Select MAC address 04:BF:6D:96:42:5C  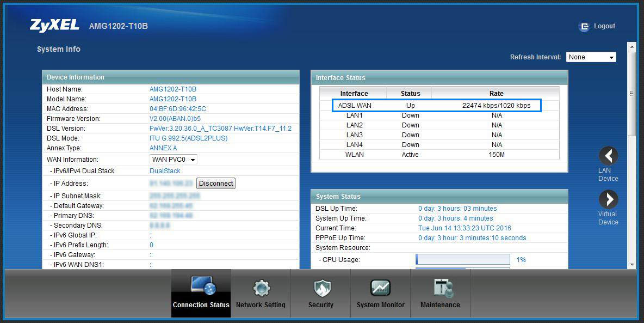pos(178,109)
